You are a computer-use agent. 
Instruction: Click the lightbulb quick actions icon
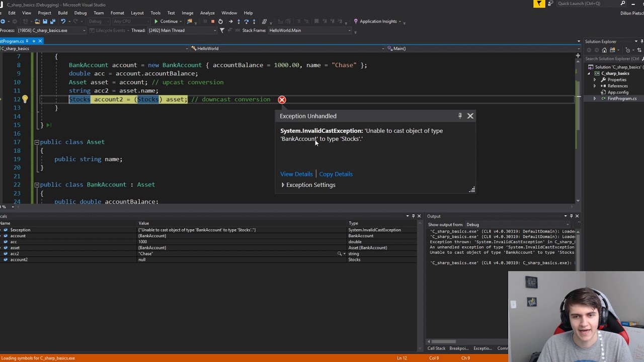coord(25,100)
